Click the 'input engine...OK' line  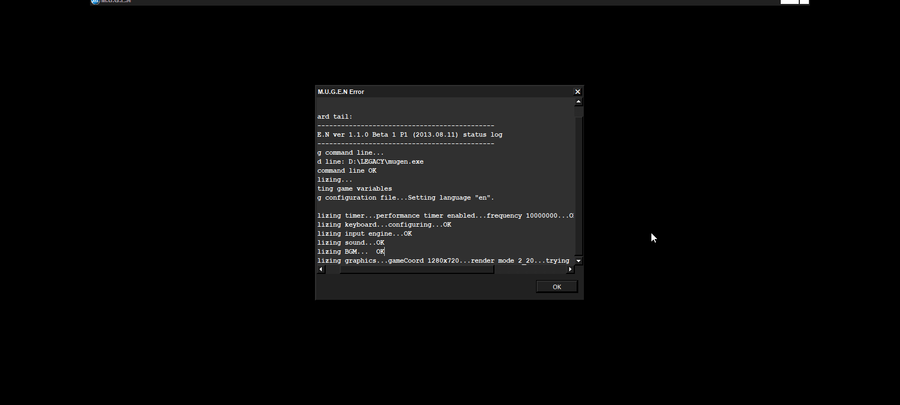(x=364, y=234)
